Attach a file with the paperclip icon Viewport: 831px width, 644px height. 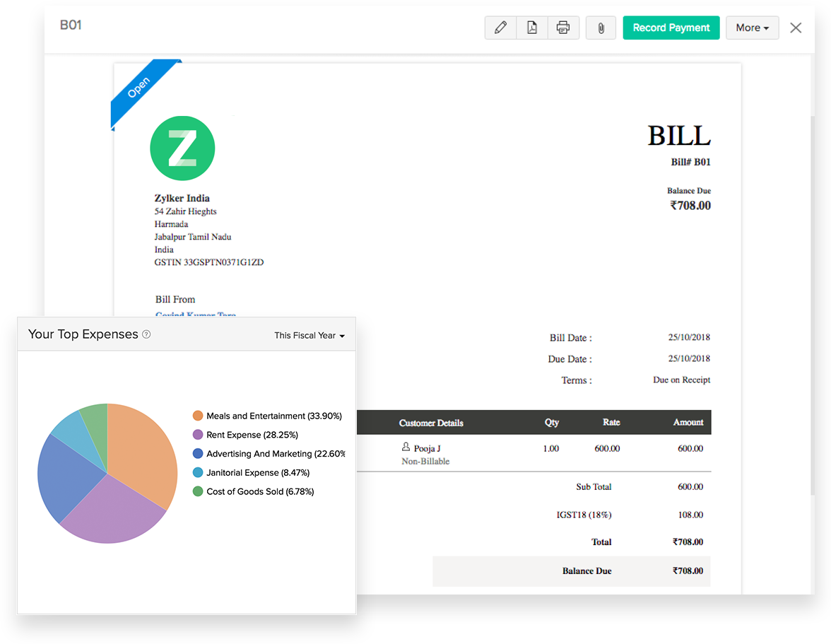601,27
